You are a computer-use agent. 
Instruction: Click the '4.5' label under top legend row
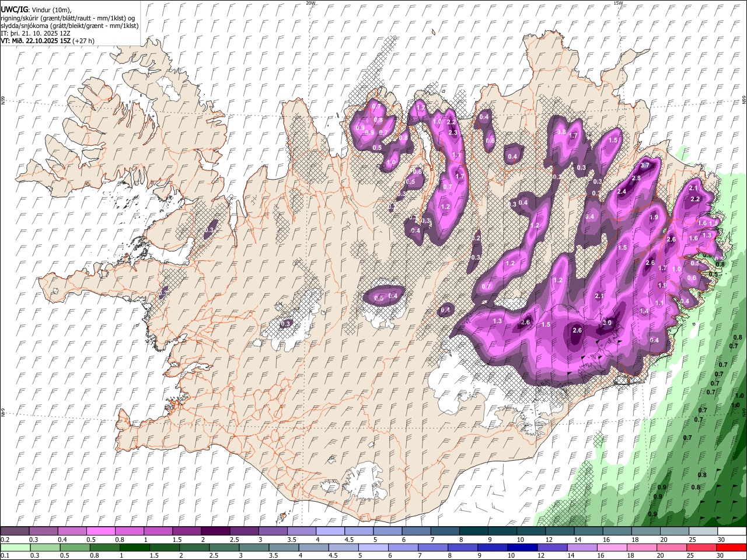[x=349, y=540]
